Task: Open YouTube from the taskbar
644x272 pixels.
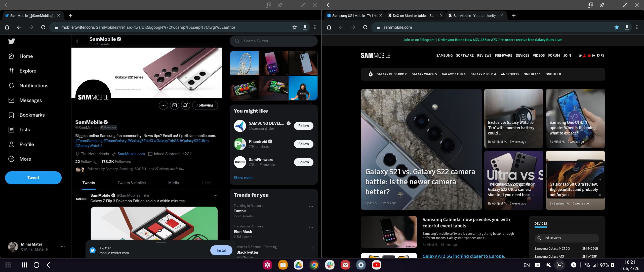Action: (x=376, y=265)
